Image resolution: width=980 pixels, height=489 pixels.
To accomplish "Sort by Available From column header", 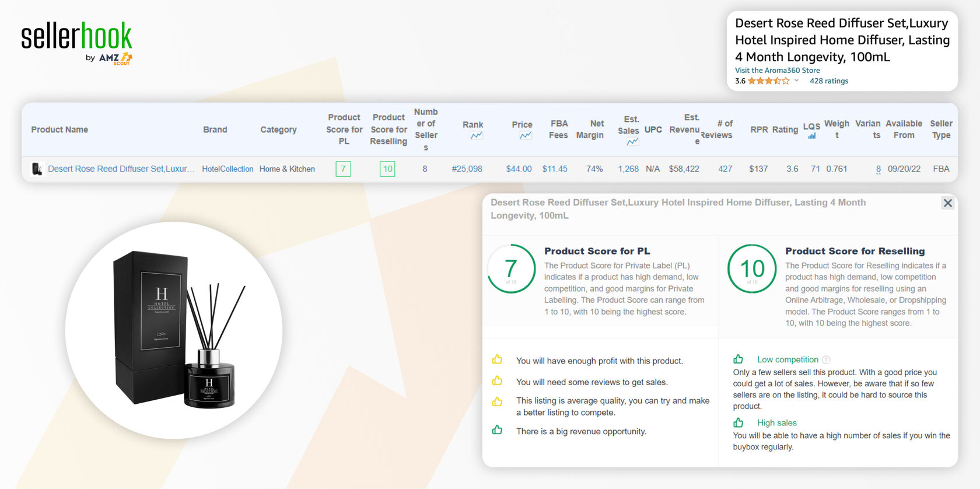I will 904,130.
